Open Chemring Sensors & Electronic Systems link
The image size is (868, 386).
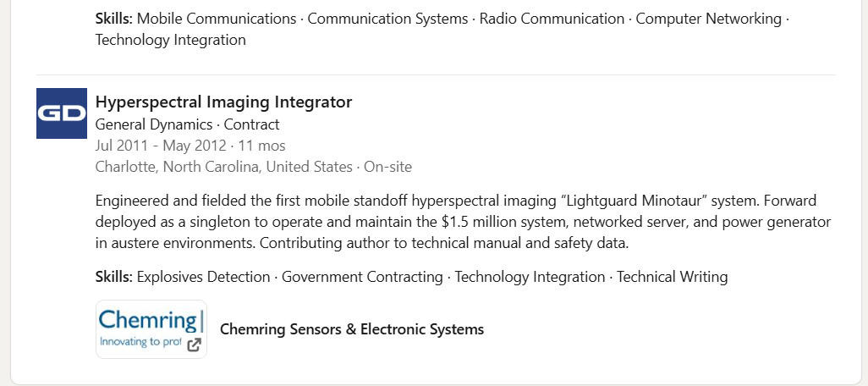point(352,329)
